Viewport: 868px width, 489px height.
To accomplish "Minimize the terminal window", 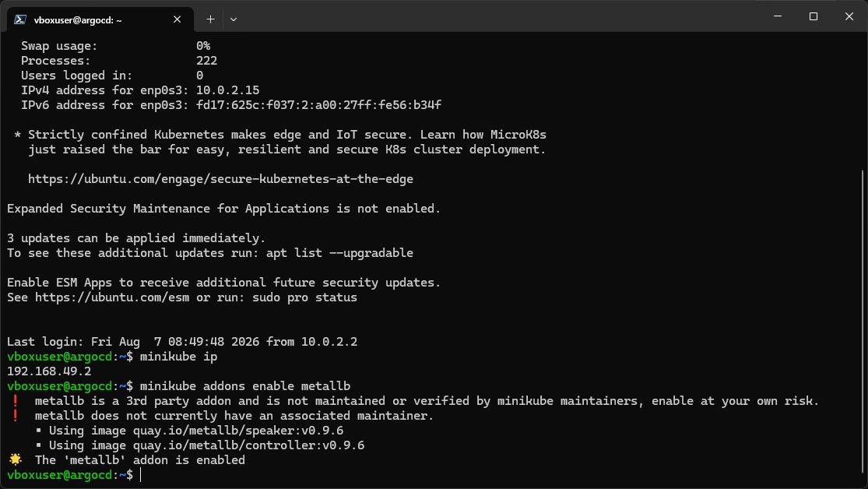I will point(778,16).
